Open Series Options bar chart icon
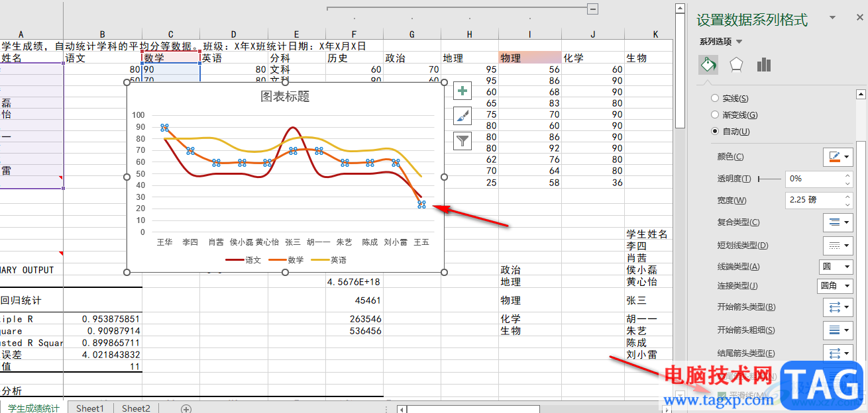This screenshot has height=413, width=868. (x=764, y=64)
